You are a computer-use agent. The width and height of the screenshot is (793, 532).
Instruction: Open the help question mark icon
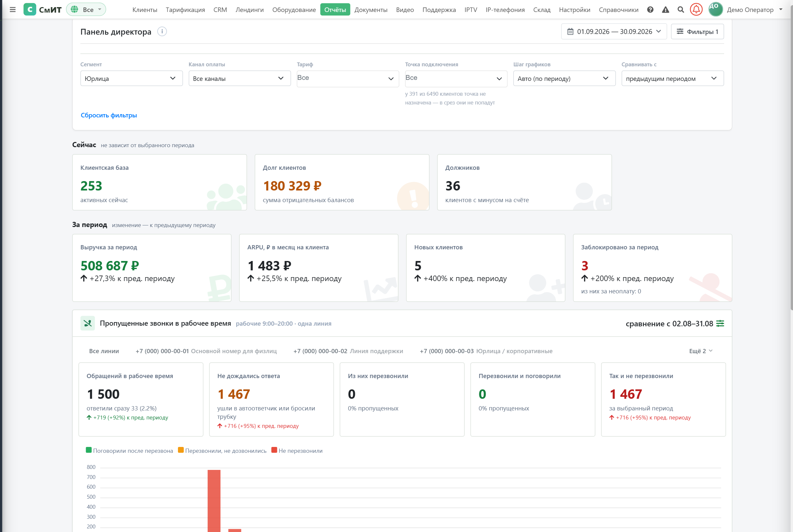(x=650, y=9)
